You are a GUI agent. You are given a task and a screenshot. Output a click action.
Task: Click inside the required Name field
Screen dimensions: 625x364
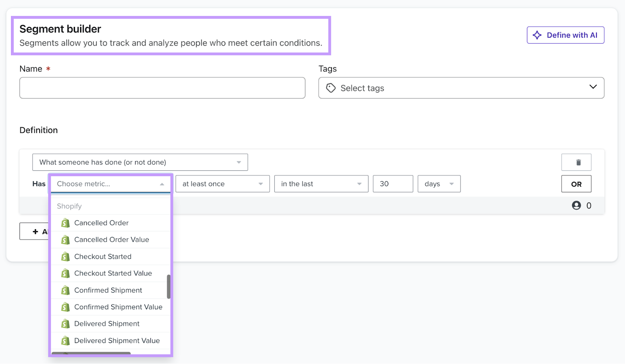click(162, 88)
